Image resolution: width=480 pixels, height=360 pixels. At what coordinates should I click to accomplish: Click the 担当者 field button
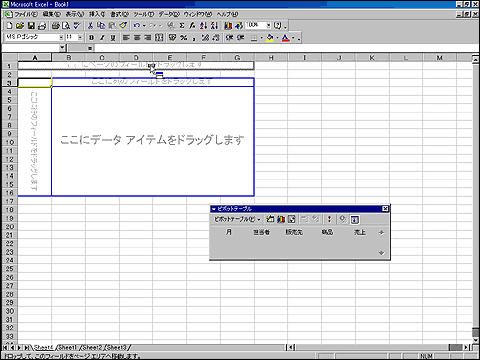coord(261,232)
